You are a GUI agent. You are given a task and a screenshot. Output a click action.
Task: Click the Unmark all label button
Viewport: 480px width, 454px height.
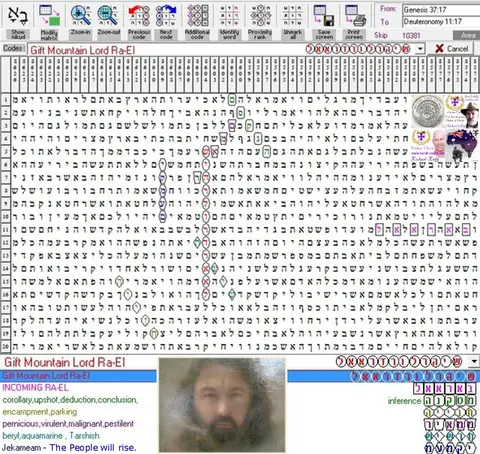292,34
